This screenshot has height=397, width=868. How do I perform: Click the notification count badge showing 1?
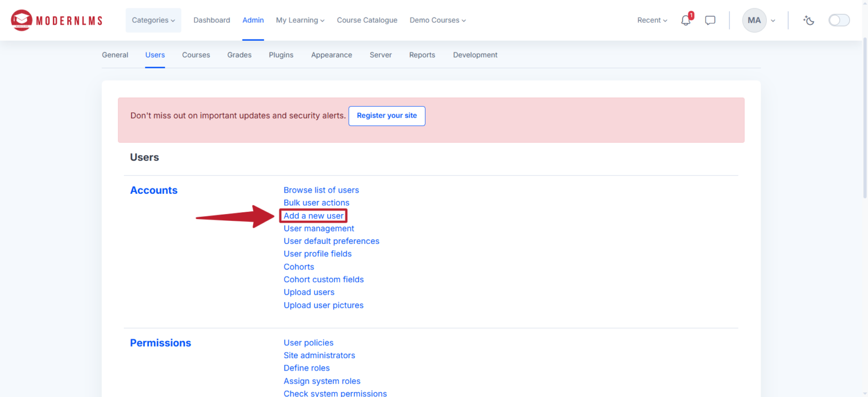tap(690, 16)
